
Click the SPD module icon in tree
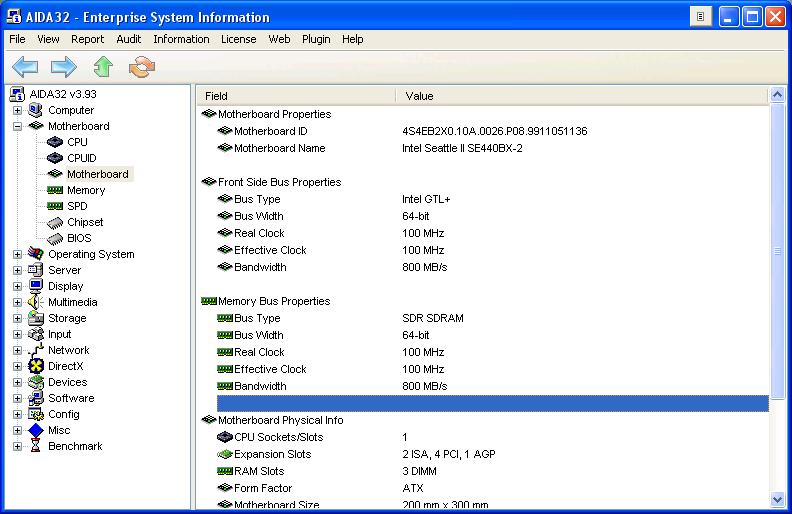point(55,206)
